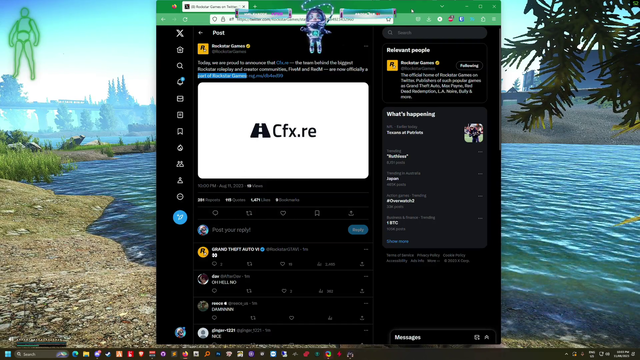
Task: Open the Windows Start button
Action: click(8, 354)
